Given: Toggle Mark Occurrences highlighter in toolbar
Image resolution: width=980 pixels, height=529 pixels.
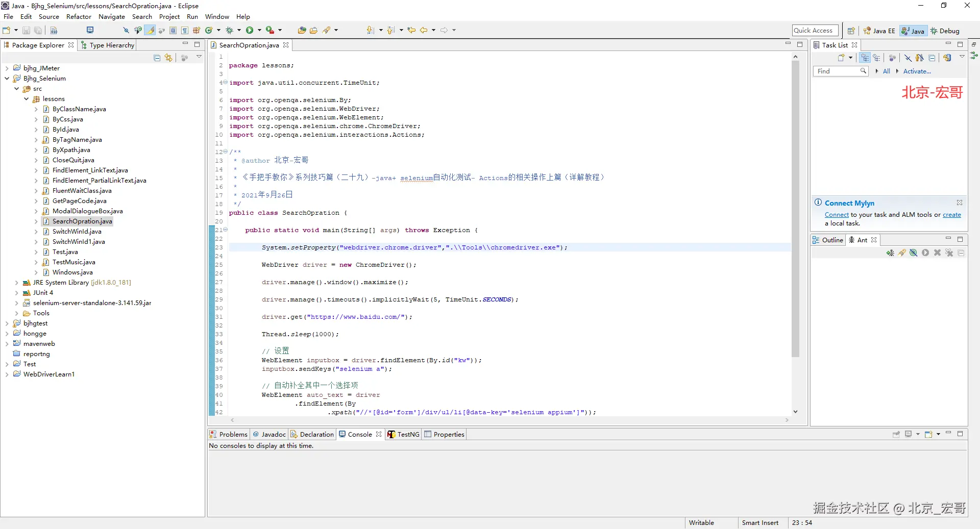Looking at the screenshot, I should pos(150,31).
